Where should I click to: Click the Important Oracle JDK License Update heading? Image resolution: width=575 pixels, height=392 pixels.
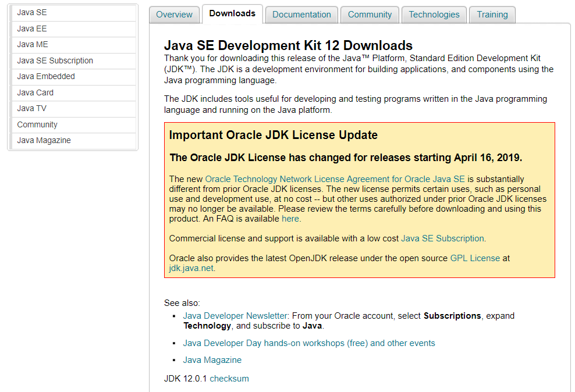273,135
